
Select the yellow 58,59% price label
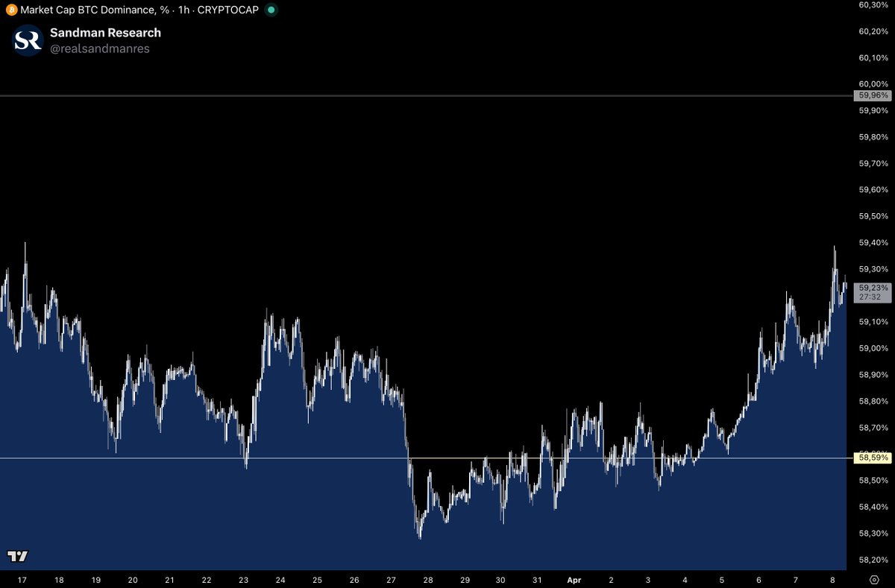point(873,458)
